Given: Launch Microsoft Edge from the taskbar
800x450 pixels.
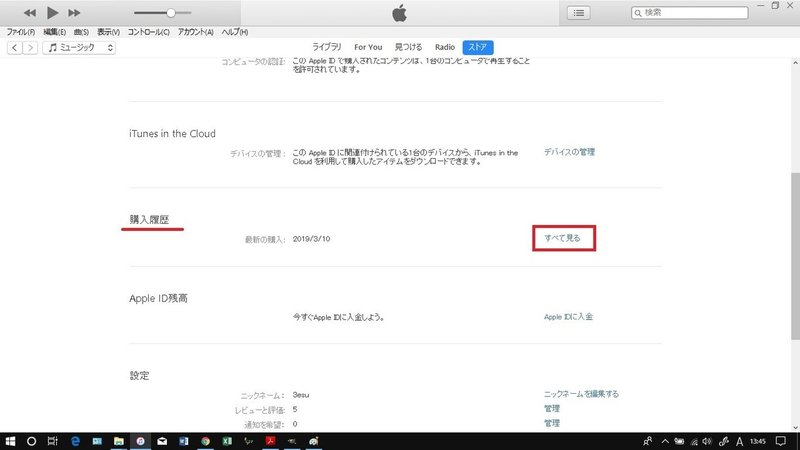Looking at the screenshot, I should [x=75, y=441].
